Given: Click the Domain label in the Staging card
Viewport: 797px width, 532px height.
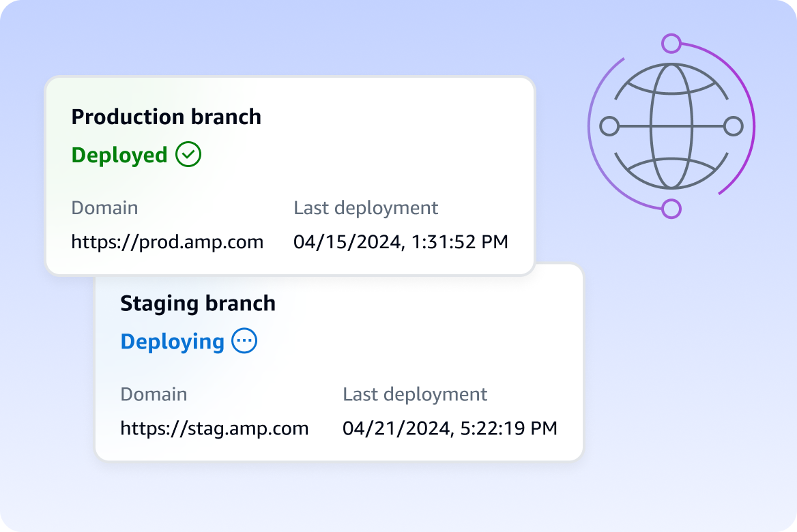Looking at the screenshot, I should tap(154, 394).
